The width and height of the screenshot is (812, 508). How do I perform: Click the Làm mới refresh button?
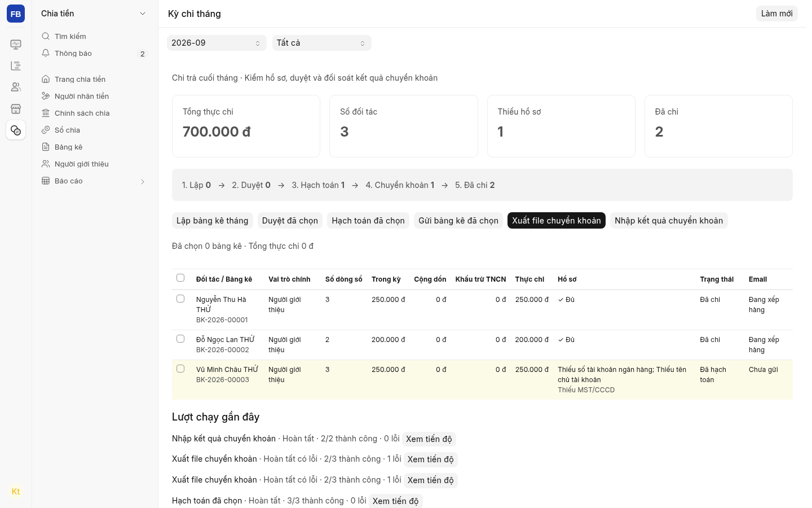776,14
